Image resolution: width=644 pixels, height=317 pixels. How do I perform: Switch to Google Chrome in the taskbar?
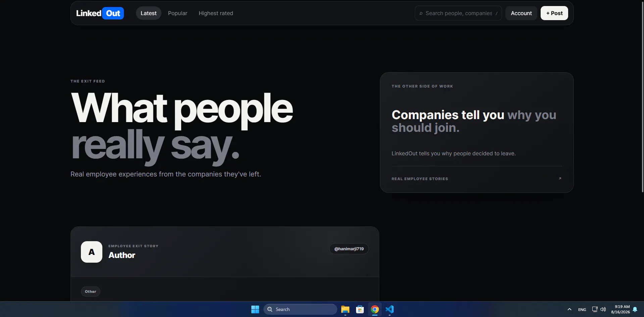pos(375,309)
